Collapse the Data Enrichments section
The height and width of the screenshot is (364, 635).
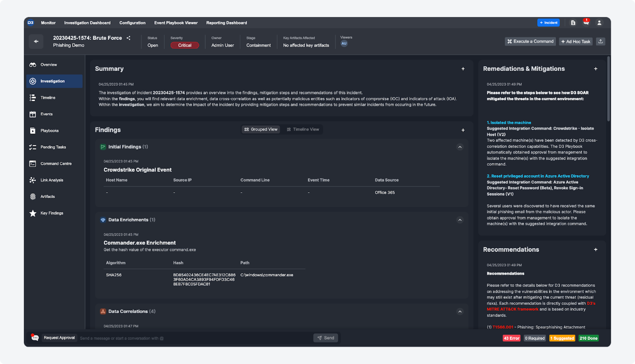460,220
